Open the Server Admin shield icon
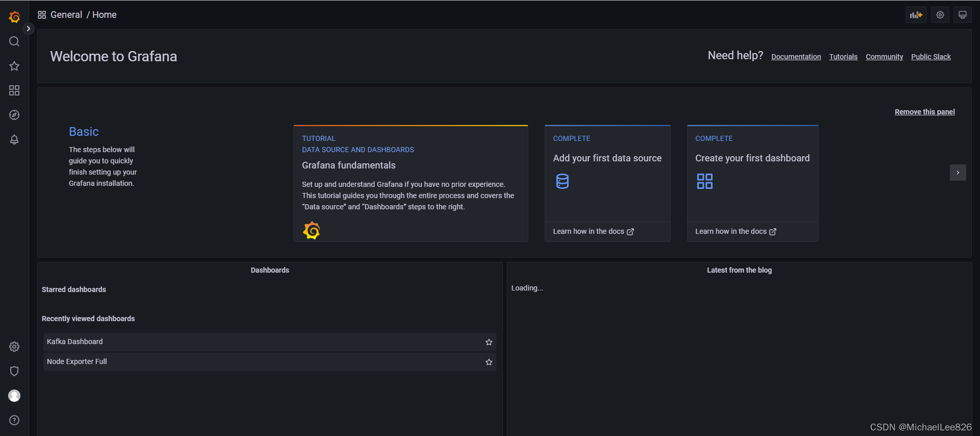Viewport: 980px width, 436px height. click(14, 371)
